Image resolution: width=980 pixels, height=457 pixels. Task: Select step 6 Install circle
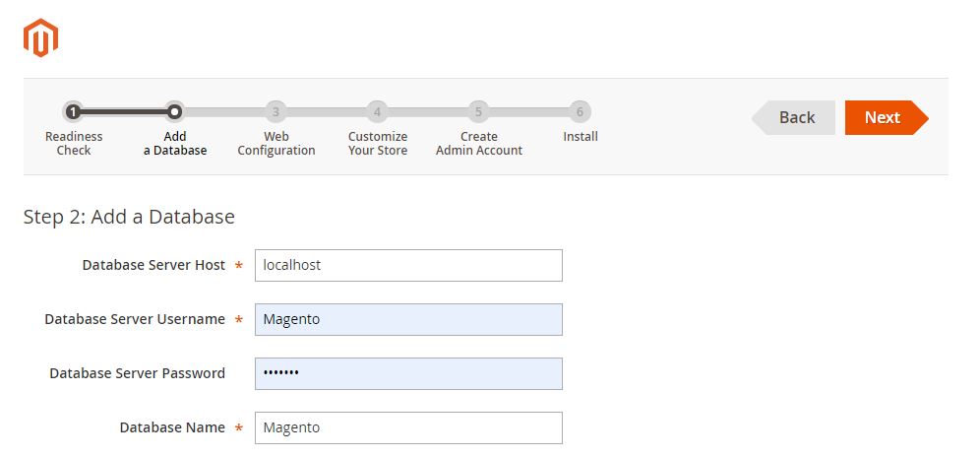(x=580, y=112)
